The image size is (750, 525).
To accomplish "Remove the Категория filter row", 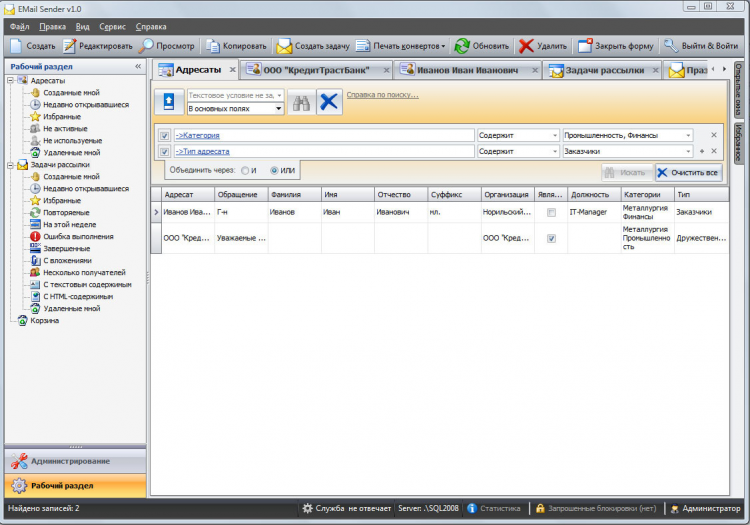I will (x=714, y=135).
